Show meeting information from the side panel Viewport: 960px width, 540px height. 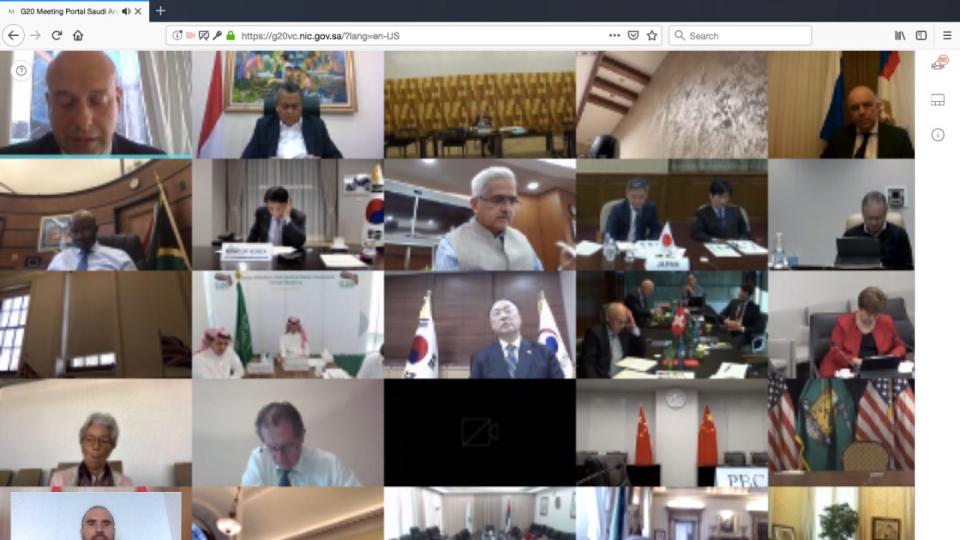click(938, 135)
